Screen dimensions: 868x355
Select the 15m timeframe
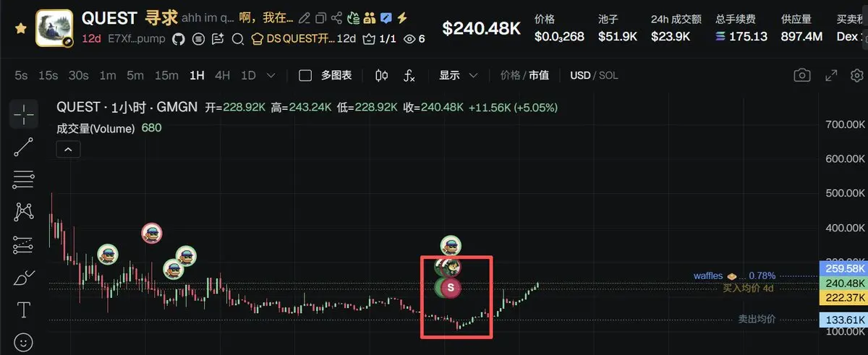(166, 75)
